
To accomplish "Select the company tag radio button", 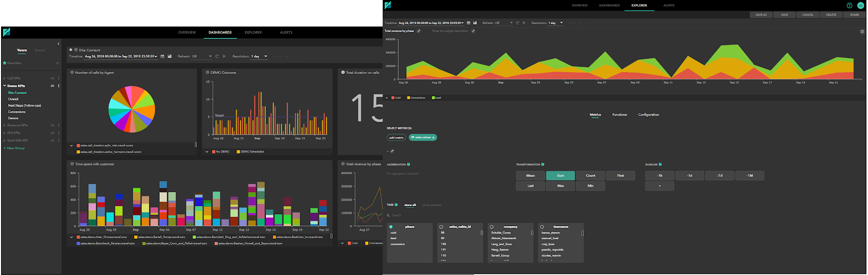I will click(492, 227).
